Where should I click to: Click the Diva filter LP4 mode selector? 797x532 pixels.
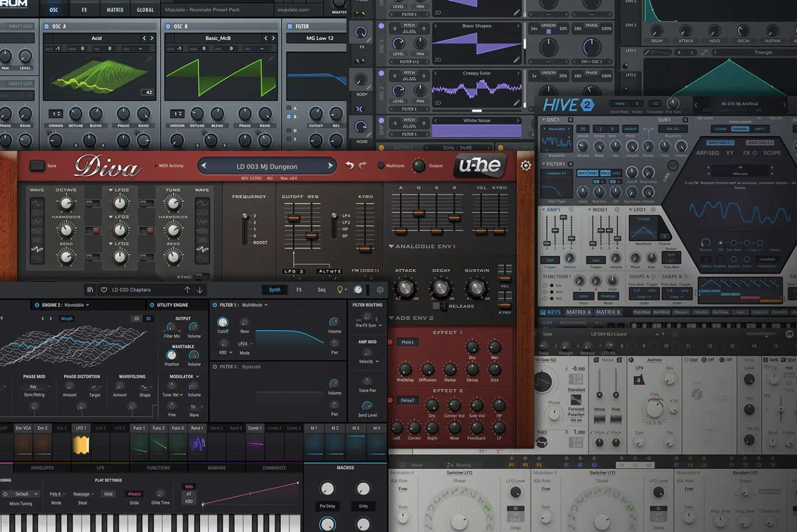tap(346, 215)
